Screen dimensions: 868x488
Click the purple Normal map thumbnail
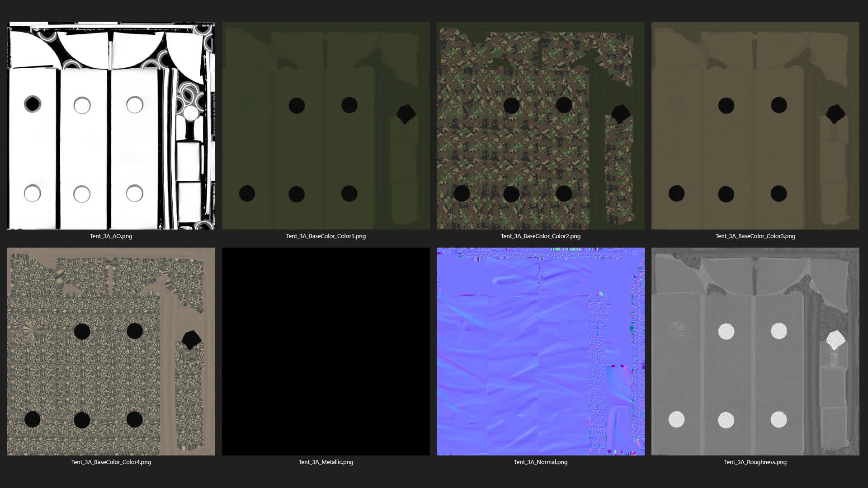click(540, 351)
